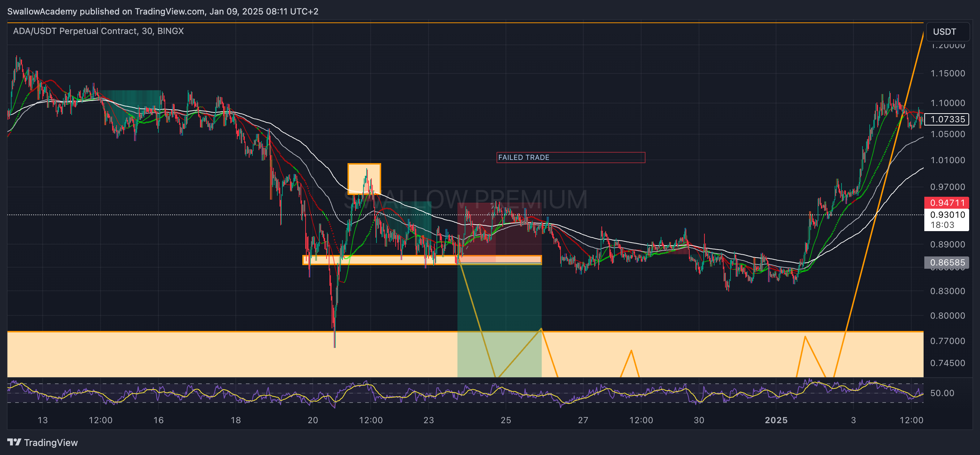Viewport: 980px width, 455px height.
Task: Click the 1.01000 price axis label
Action: pyautogui.click(x=948, y=160)
